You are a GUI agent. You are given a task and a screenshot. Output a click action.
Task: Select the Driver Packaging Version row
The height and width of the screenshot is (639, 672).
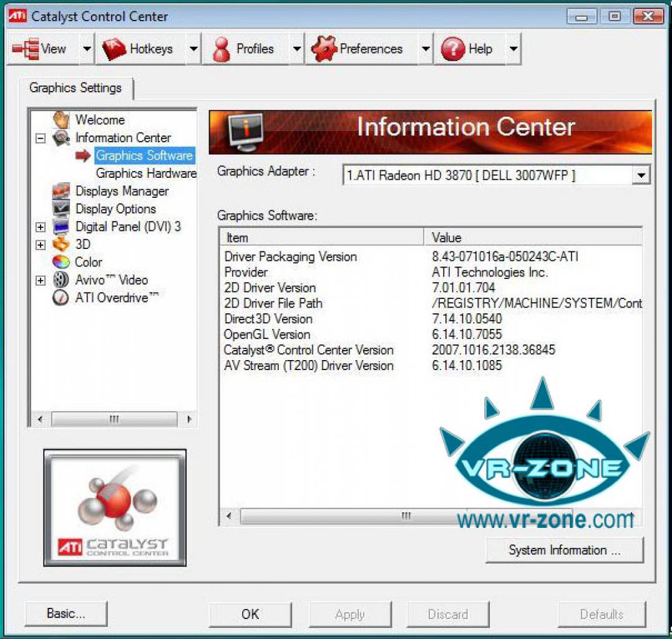tap(431, 256)
